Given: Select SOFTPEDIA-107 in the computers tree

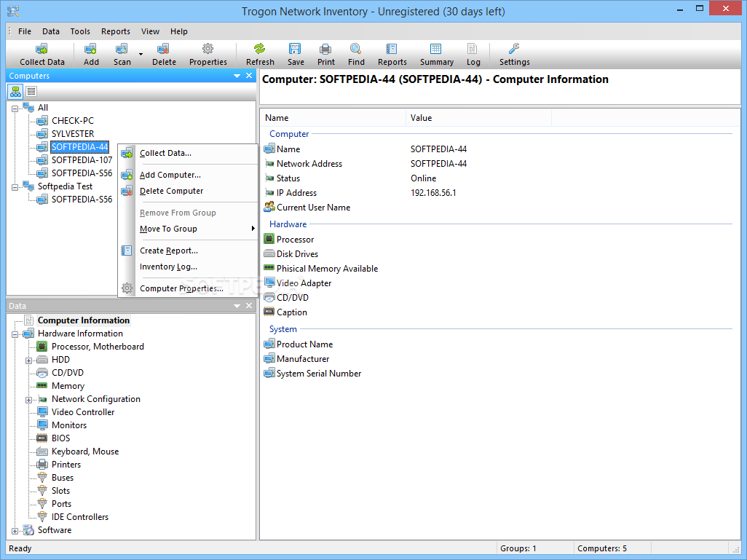Looking at the screenshot, I should [82, 160].
